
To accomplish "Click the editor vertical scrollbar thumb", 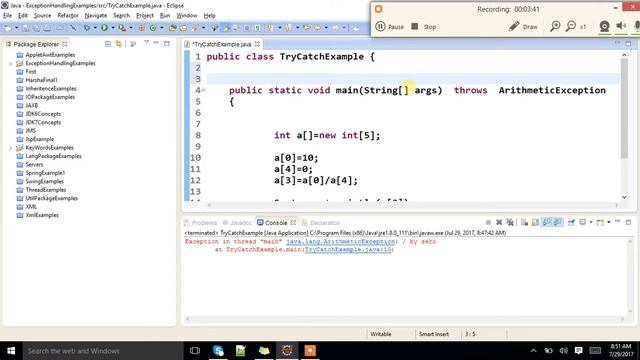I will click(624, 109).
